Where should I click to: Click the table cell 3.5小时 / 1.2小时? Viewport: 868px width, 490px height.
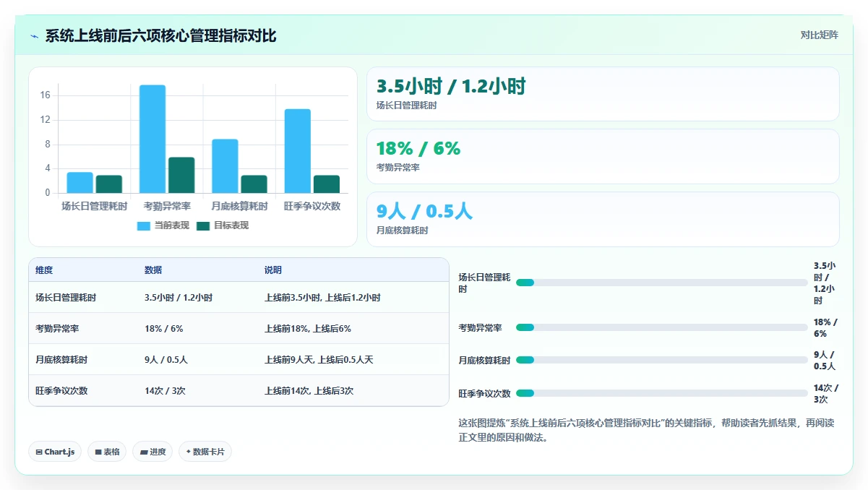coord(179,298)
